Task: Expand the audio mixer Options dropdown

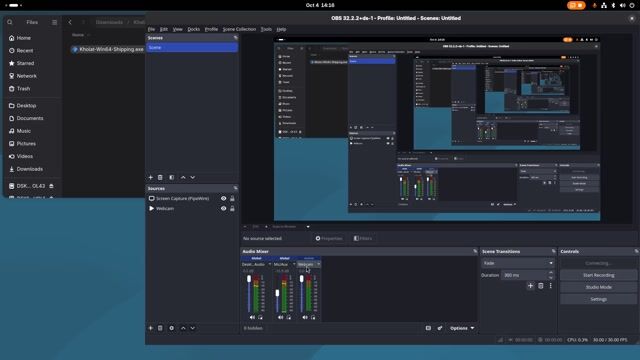Action: tap(462, 328)
